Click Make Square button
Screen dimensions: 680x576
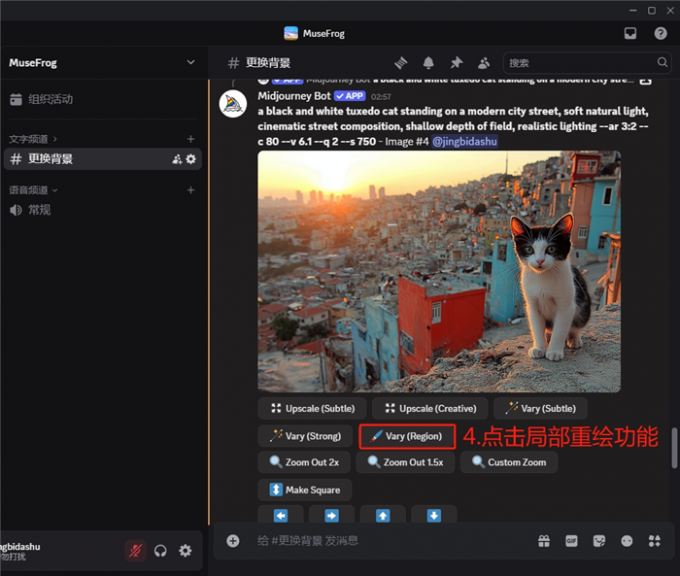click(305, 490)
